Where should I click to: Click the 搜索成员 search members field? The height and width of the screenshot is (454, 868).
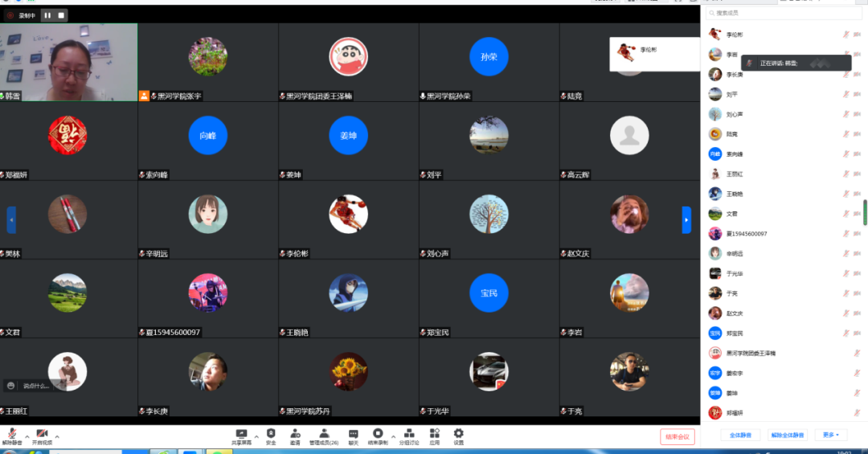784,13
